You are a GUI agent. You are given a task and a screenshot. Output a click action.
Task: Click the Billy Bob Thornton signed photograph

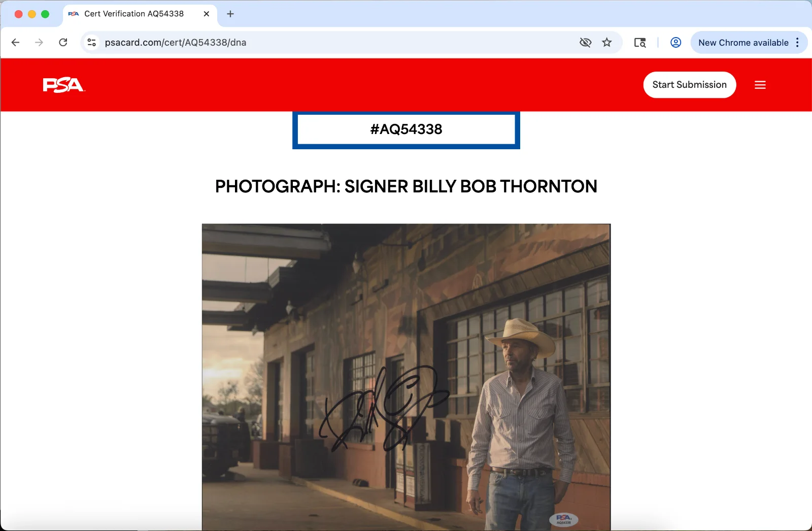point(406,377)
